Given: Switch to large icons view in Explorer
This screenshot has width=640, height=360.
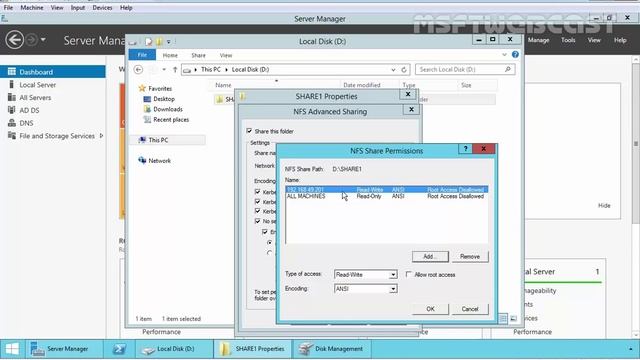Looking at the screenshot, I should (x=513, y=318).
